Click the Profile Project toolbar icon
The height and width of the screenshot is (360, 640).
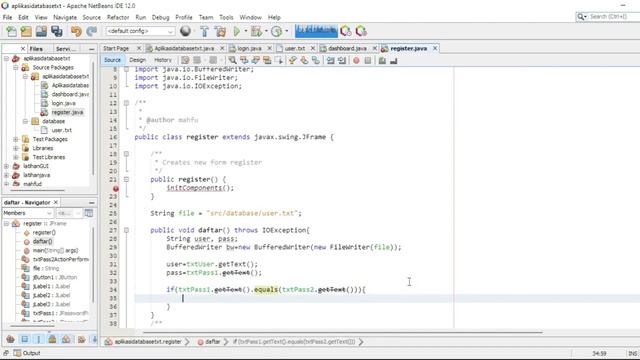277,31
